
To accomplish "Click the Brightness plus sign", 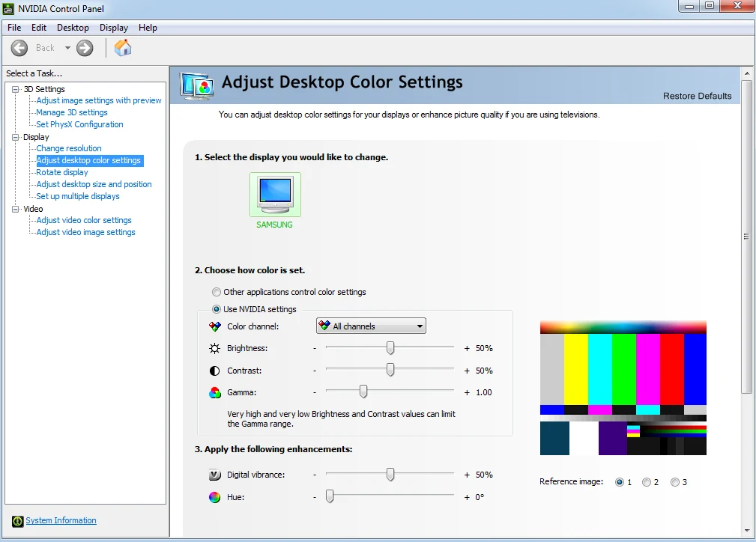I will tap(467, 348).
